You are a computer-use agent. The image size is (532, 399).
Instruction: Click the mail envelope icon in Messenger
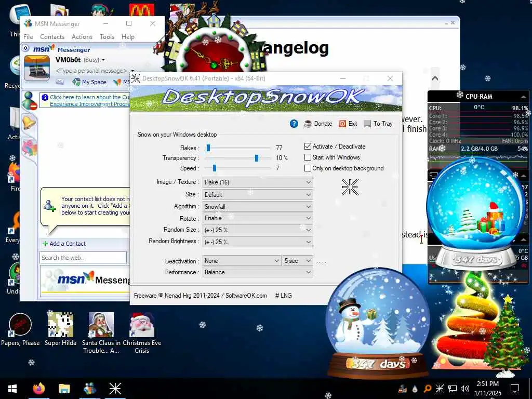(x=60, y=82)
